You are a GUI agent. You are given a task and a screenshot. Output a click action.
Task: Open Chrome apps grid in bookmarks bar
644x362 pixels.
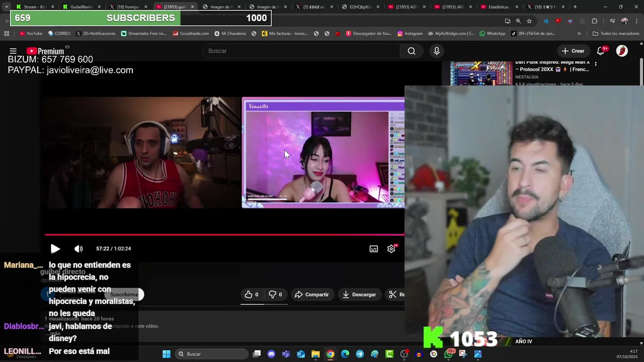7,34
